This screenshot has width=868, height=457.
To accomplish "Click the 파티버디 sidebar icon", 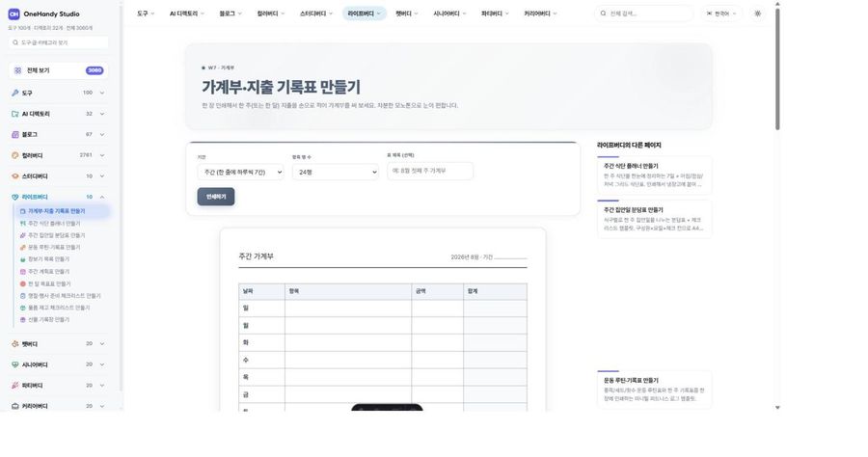I will pos(14,386).
